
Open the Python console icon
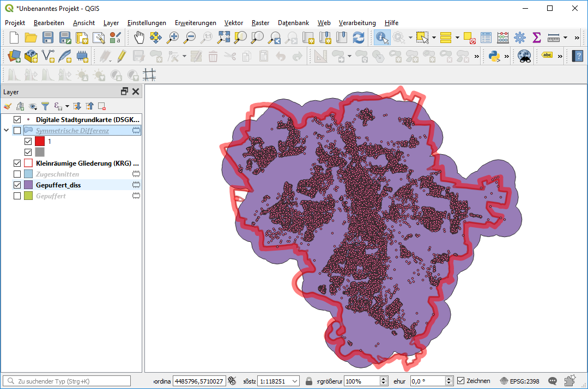[x=494, y=56]
